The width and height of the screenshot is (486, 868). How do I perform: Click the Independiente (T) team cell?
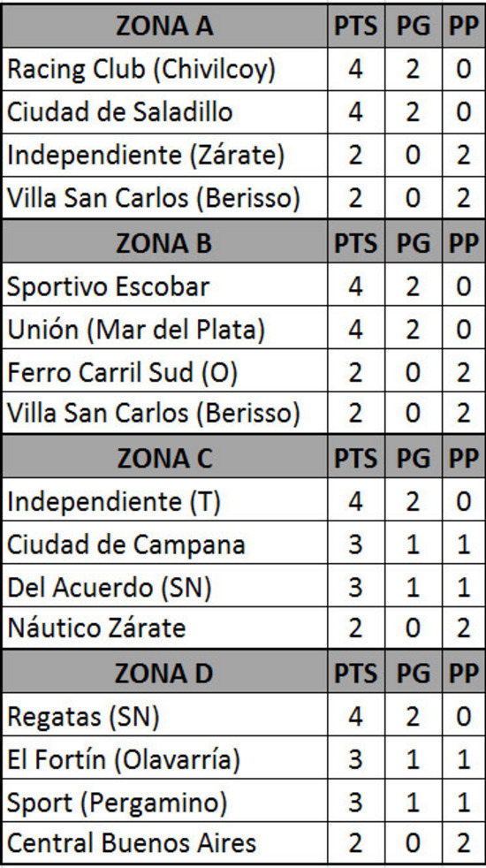click(x=164, y=501)
